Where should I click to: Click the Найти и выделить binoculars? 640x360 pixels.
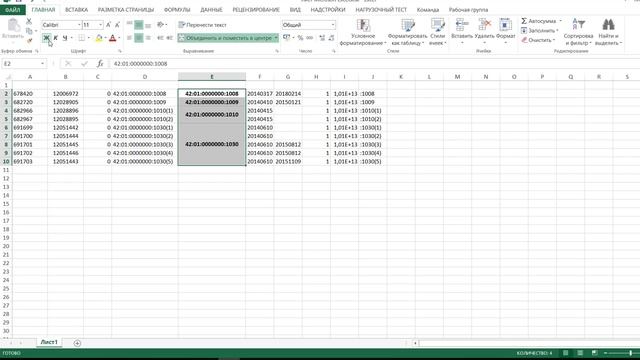[x=608, y=25]
